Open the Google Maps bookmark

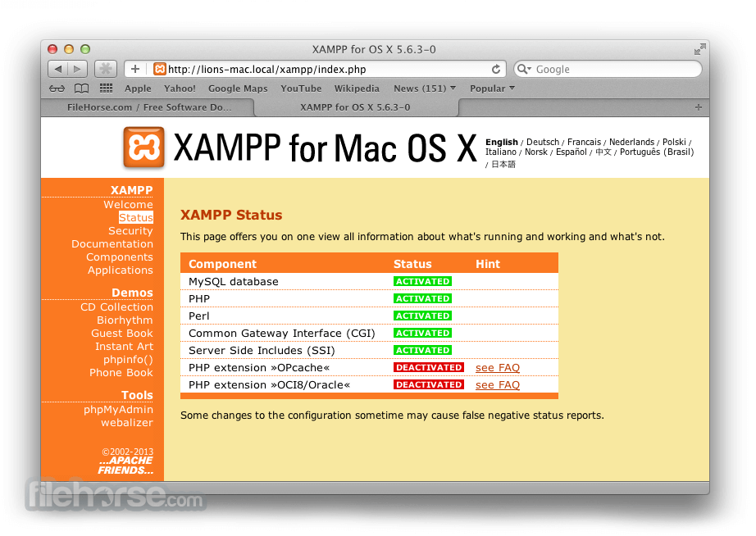coord(238,89)
